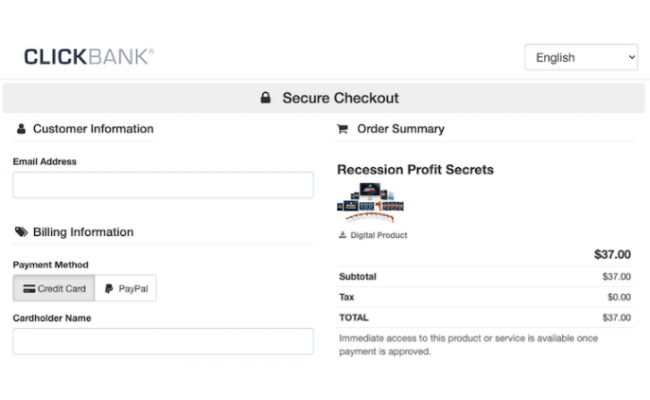Focus the Email Address field
Viewport: 650px width, 400px height.
click(163, 185)
